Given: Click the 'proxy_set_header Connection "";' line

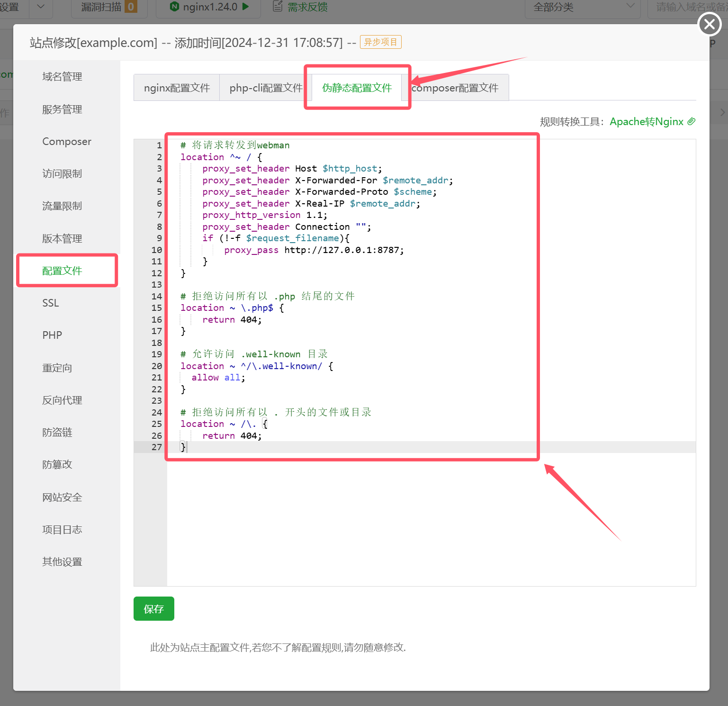Looking at the screenshot, I should pyautogui.click(x=287, y=227).
